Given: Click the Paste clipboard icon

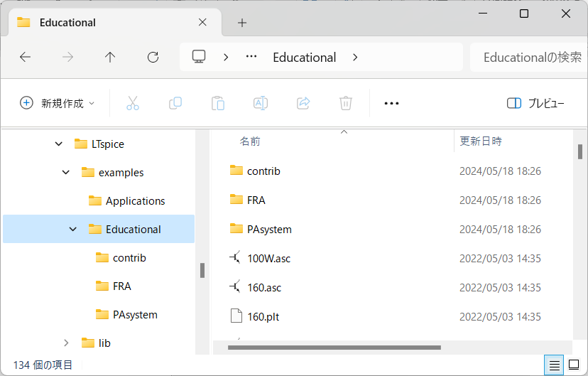Looking at the screenshot, I should [x=218, y=103].
